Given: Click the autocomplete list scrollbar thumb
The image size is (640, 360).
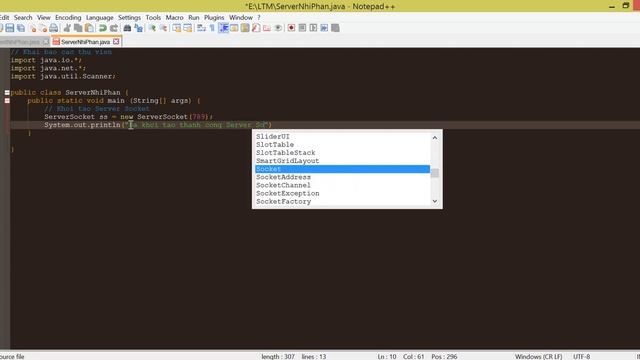Looking at the screenshot, I should click(x=435, y=173).
